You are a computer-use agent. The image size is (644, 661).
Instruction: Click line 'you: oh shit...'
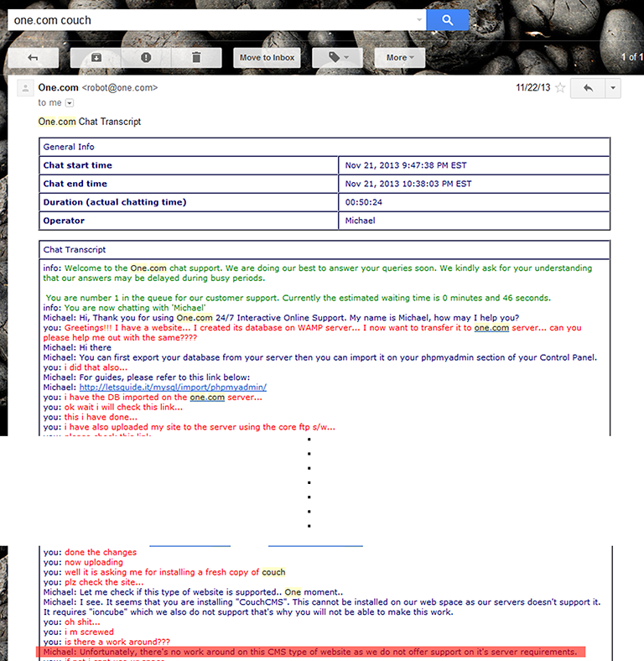(71, 622)
